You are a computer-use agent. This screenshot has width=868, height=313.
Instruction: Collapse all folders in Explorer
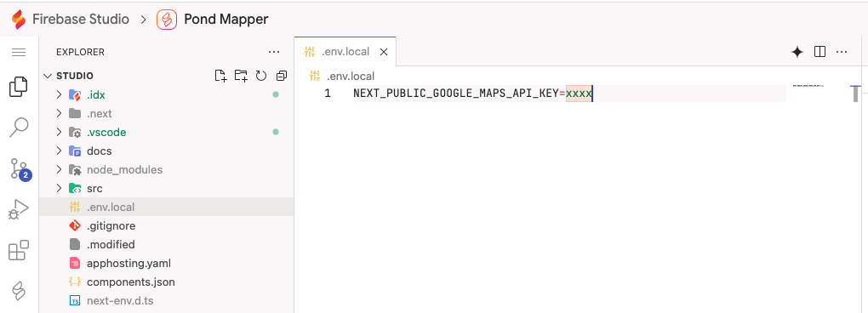pyautogui.click(x=281, y=76)
